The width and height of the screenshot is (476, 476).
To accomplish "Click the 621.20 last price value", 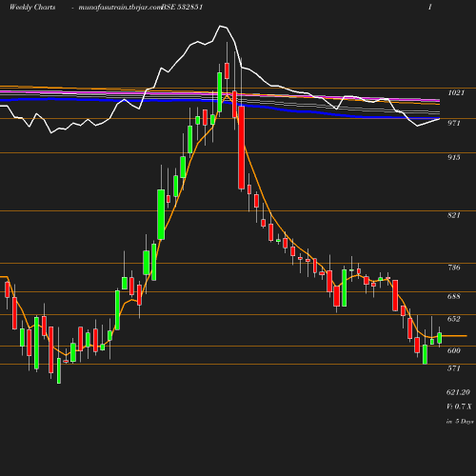I will coord(458,392).
